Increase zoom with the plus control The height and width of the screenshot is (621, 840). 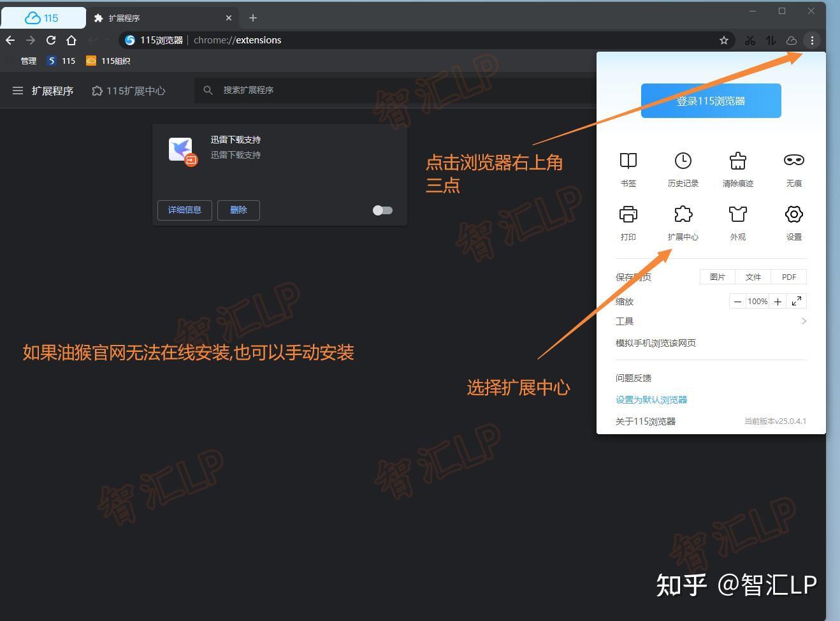(x=777, y=301)
